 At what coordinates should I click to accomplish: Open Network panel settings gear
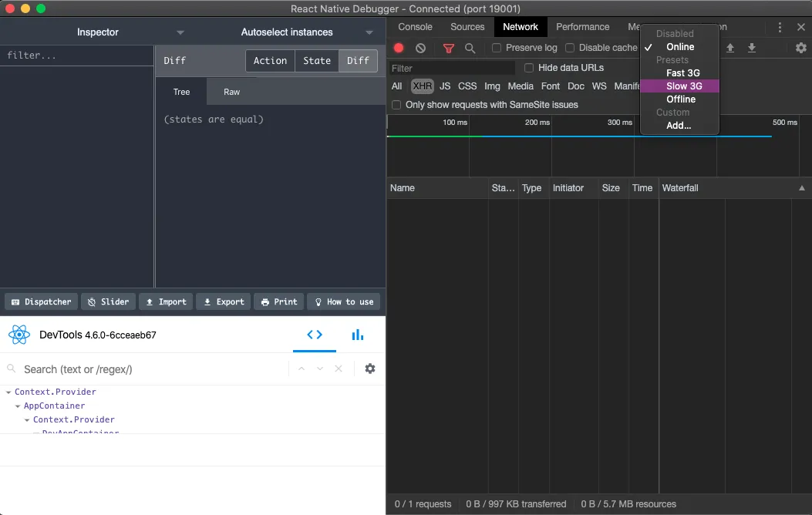pyautogui.click(x=801, y=48)
